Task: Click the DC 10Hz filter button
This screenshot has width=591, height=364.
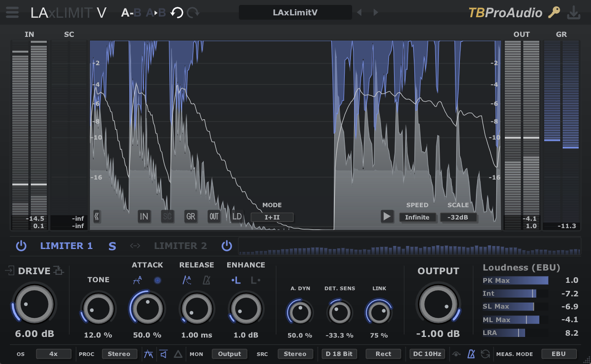Action: click(427, 354)
